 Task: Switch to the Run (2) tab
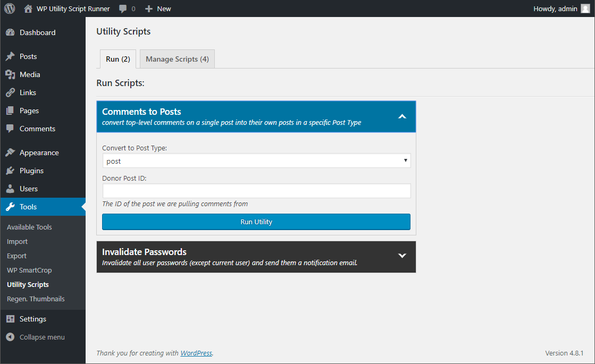point(118,59)
